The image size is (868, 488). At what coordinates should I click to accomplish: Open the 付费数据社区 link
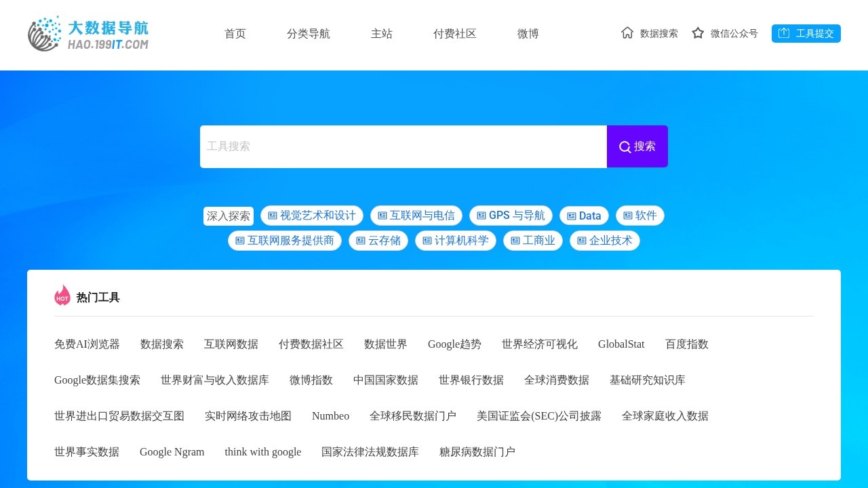pyautogui.click(x=311, y=344)
